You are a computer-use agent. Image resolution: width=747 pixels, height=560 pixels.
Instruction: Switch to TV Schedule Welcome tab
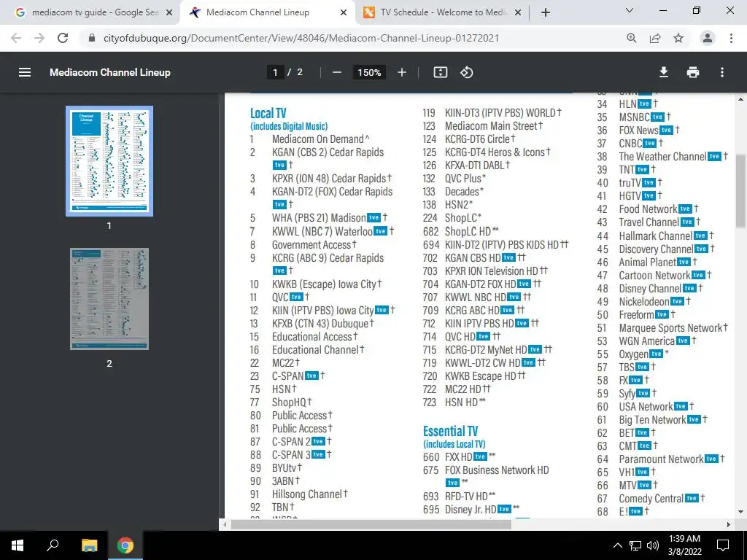pyautogui.click(x=441, y=12)
